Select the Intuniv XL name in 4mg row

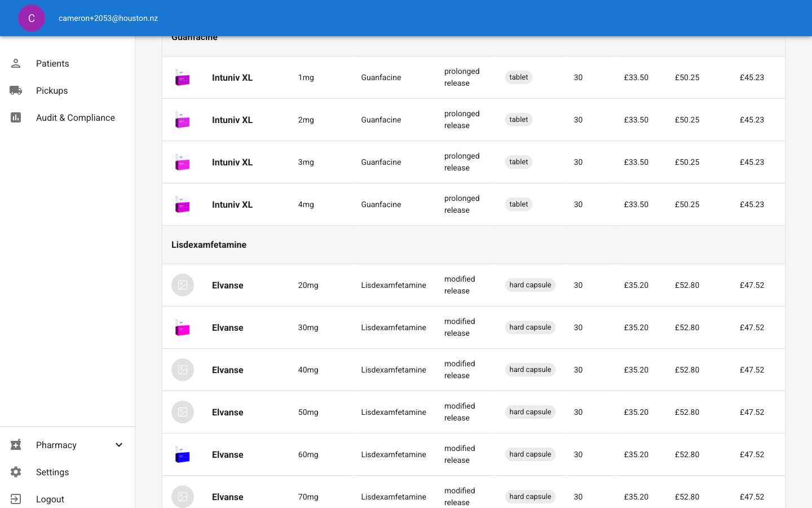coord(232,205)
